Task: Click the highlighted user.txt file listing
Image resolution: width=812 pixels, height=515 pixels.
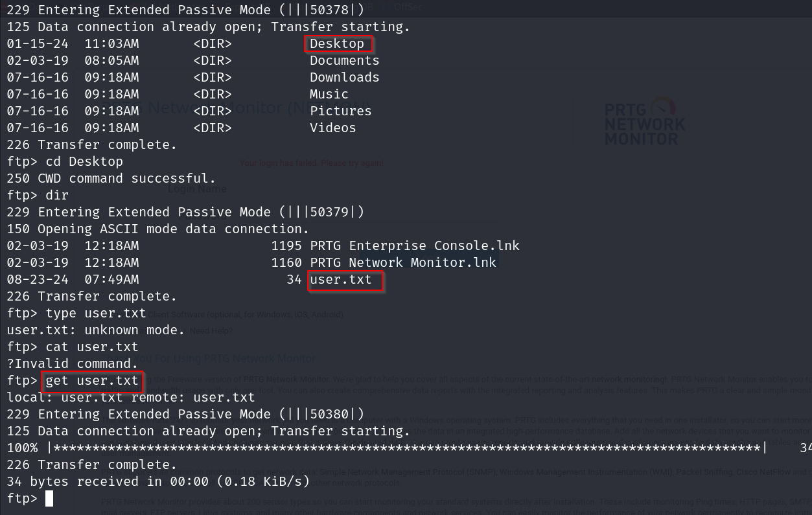Action: coord(342,280)
